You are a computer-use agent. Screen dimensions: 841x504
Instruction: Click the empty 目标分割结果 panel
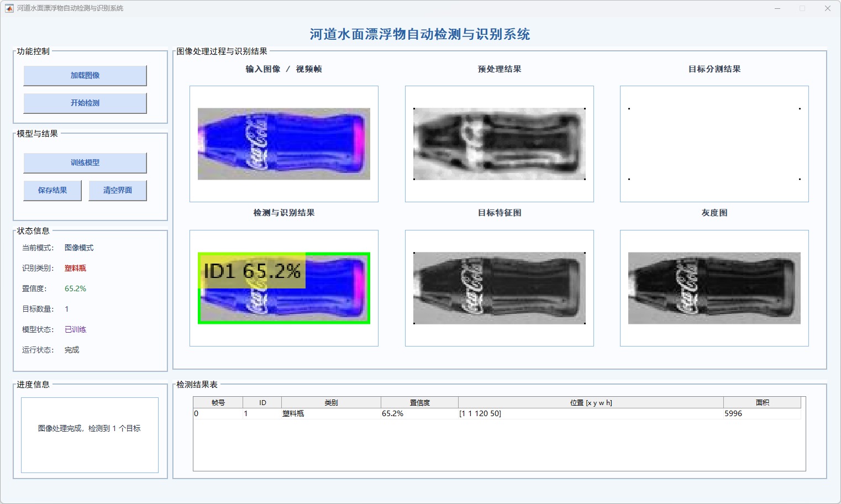(x=714, y=144)
